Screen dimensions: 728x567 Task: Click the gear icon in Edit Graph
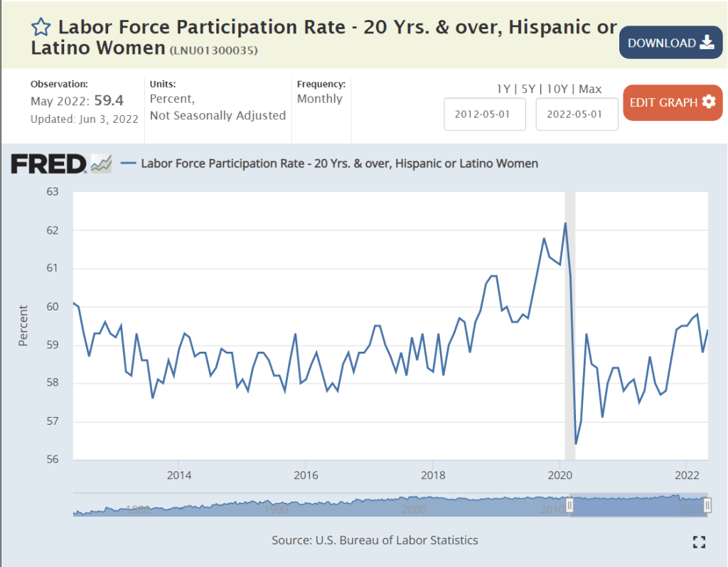click(708, 102)
